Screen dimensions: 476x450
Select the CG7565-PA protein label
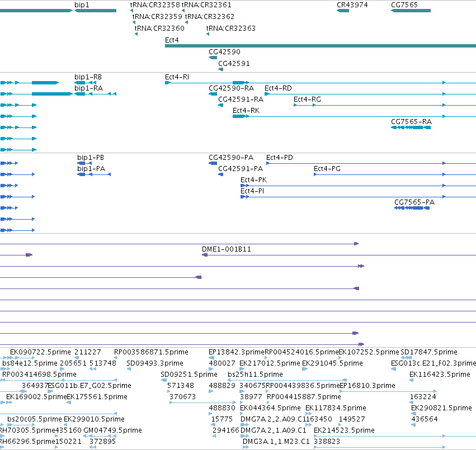tap(414, 202)
